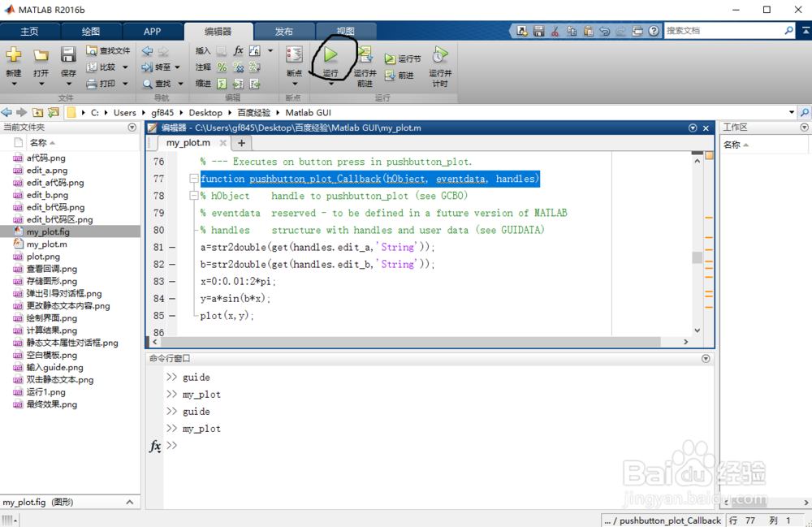Expand the 保存 (Save) dropdown arrow
The image size is (812, 527).
point(68,84)
